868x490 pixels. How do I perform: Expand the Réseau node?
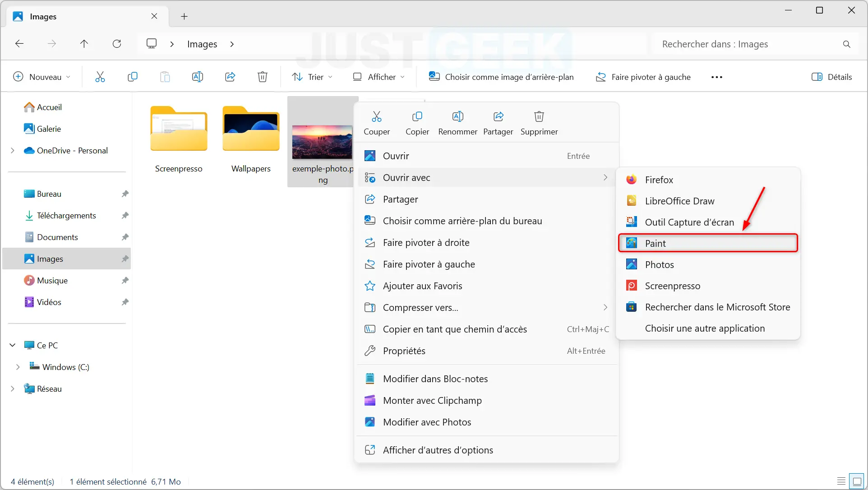(12, 388)
